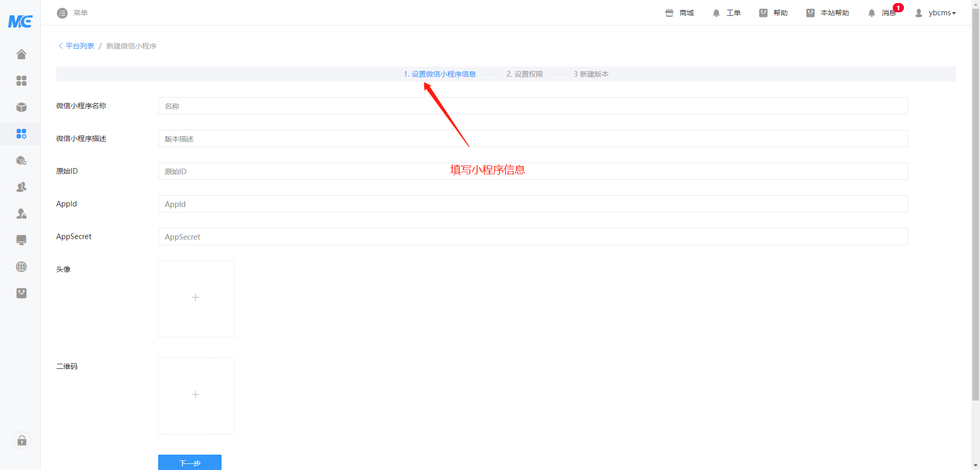
Task: Open the cube-with-gear sidebar icon
Action: point(21,160)
